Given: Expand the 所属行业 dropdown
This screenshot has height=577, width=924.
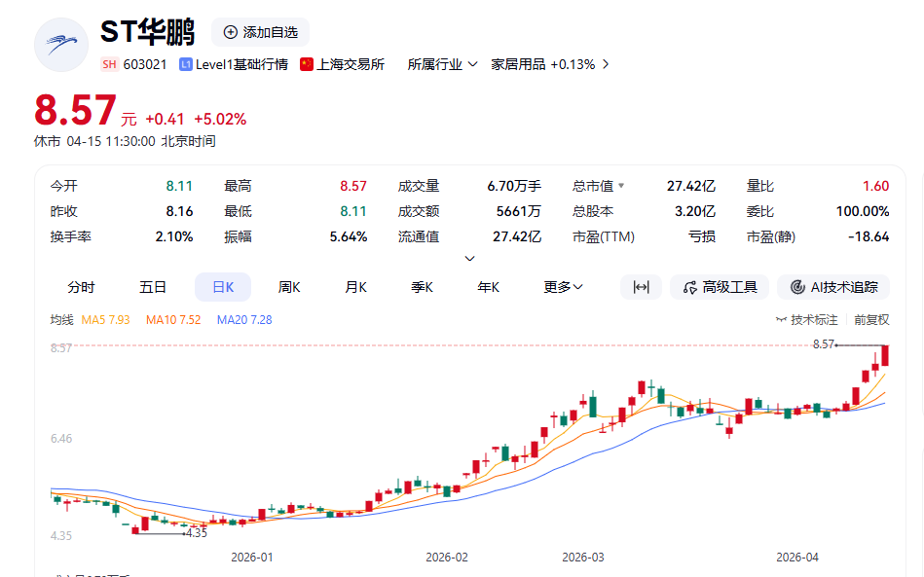Looking at the screenshot, I should (442, 64).
